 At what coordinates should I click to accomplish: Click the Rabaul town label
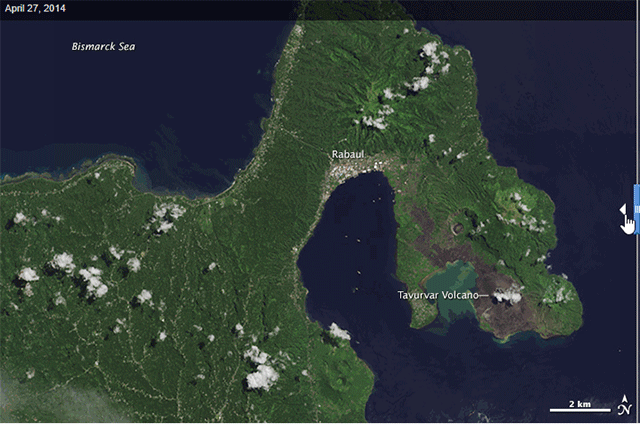pyautogui.click(x=348, y=154)
